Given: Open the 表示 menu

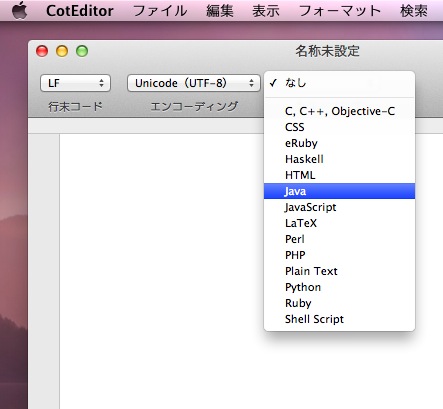Looking at the screenshot, I should click(x=266, y=11).
